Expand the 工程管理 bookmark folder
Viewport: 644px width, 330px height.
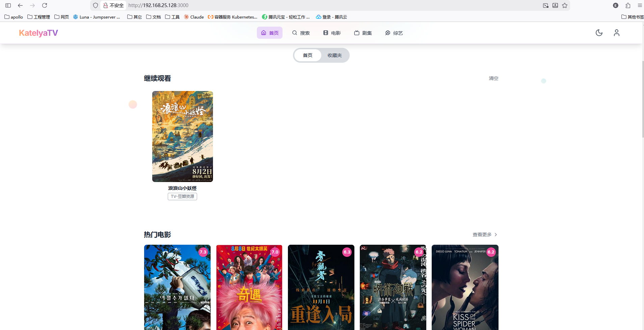[39, 17]
